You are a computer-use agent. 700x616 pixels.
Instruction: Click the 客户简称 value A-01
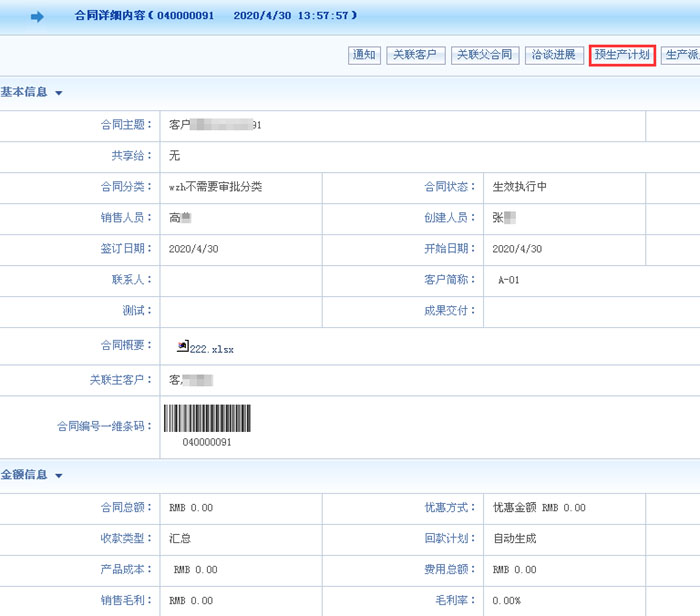508,280
